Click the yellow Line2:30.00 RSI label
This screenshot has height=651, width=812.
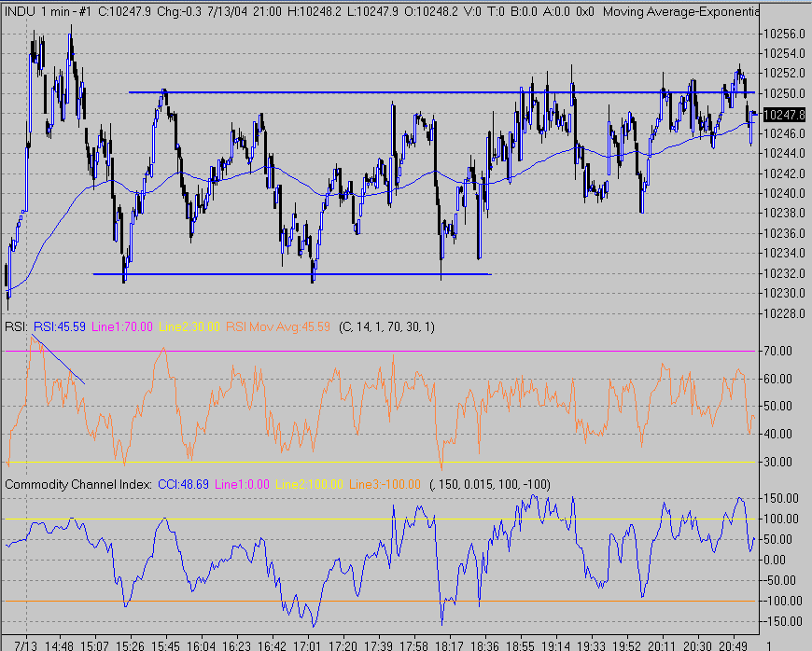pos(190,327)
